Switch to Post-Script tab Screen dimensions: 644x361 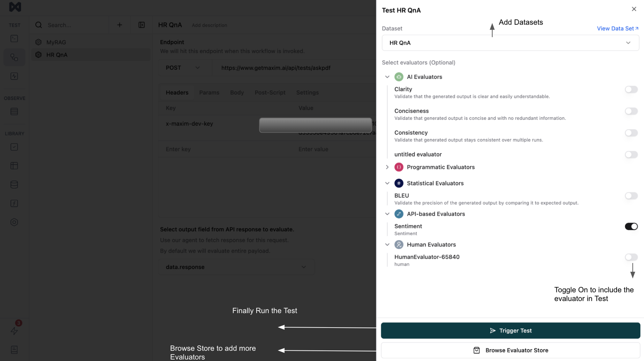pyautogui.click(x=270, y=92)
